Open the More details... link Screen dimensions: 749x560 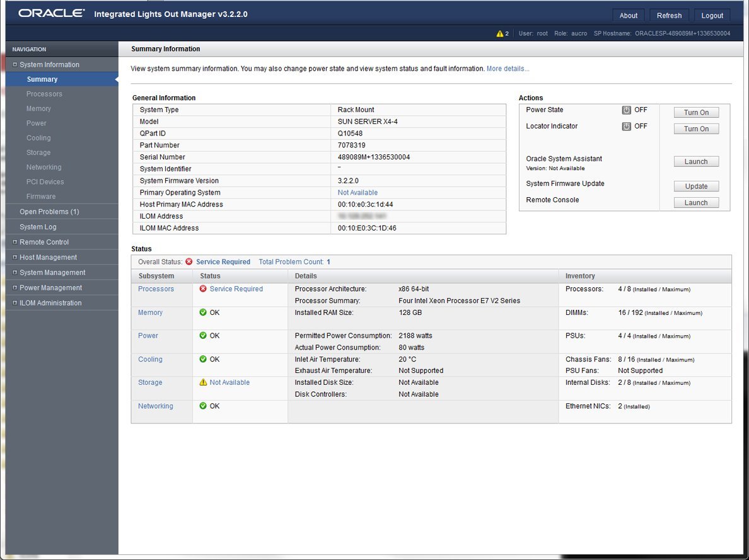[x=508, y=69]
